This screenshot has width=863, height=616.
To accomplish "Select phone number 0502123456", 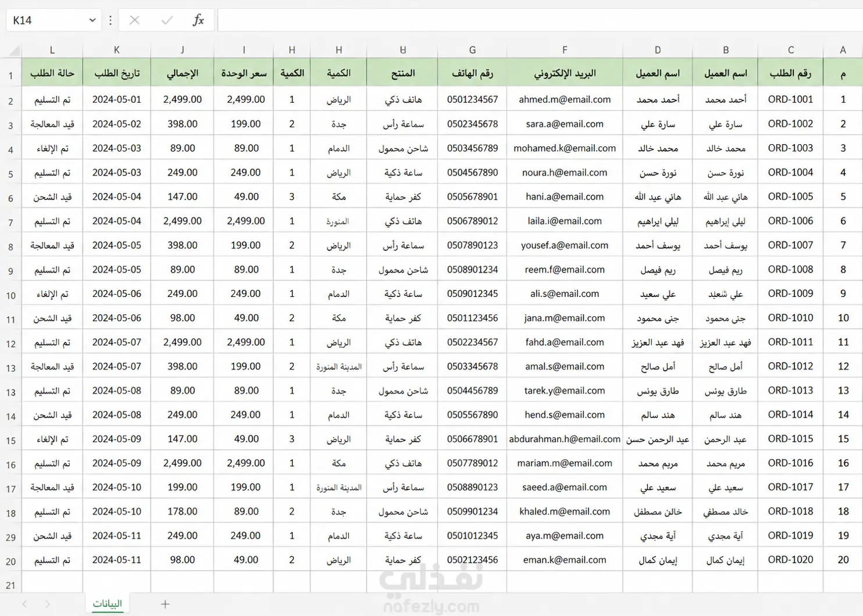I will tap(472, 560).
